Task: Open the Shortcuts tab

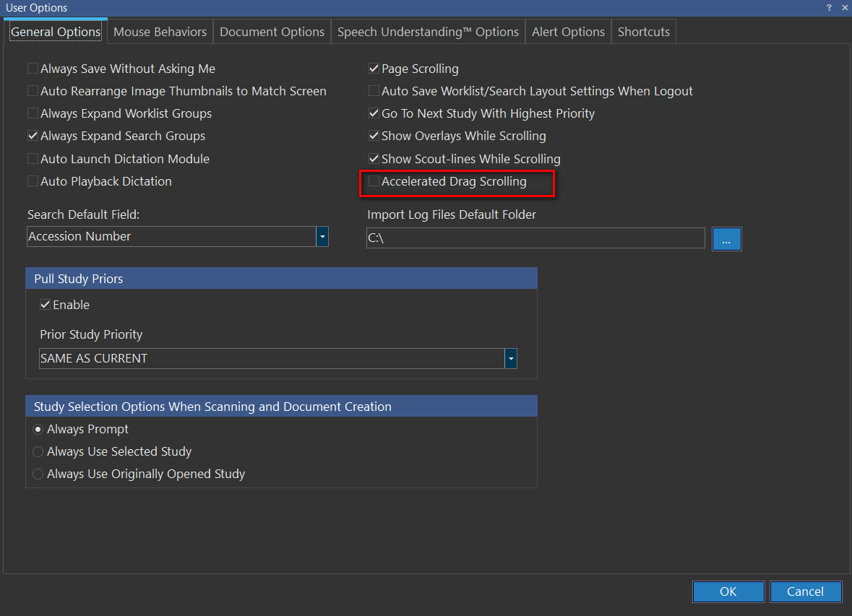Action: click(643, 32)
